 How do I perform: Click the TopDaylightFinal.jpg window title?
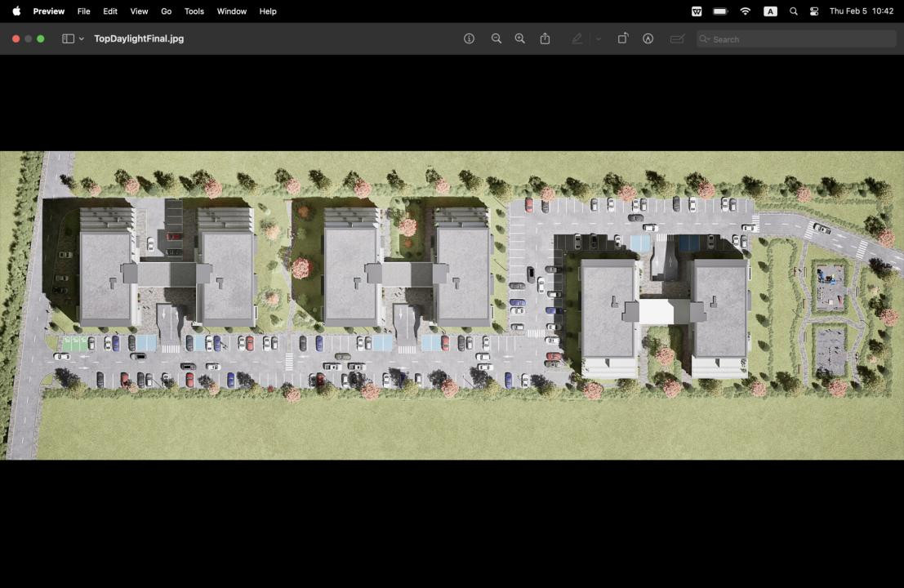coord(139,38)
